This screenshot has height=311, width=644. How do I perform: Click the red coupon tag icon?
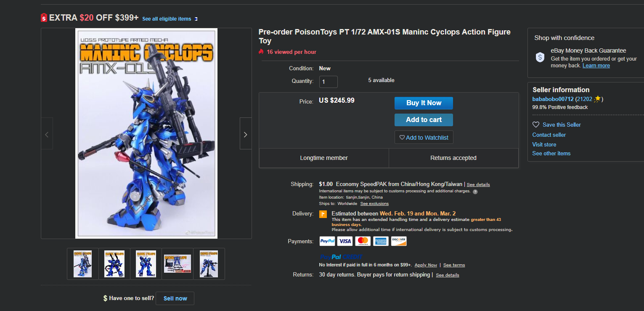44,18
